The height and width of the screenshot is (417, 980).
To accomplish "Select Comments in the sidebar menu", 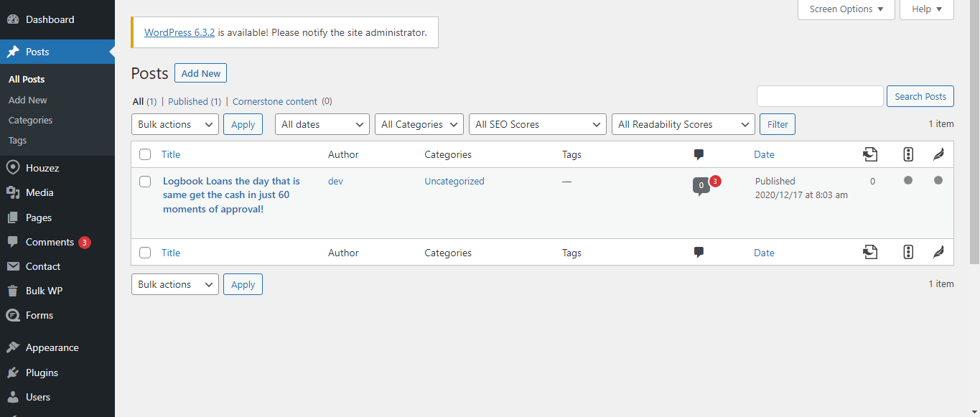I will [x=50, y=242].
